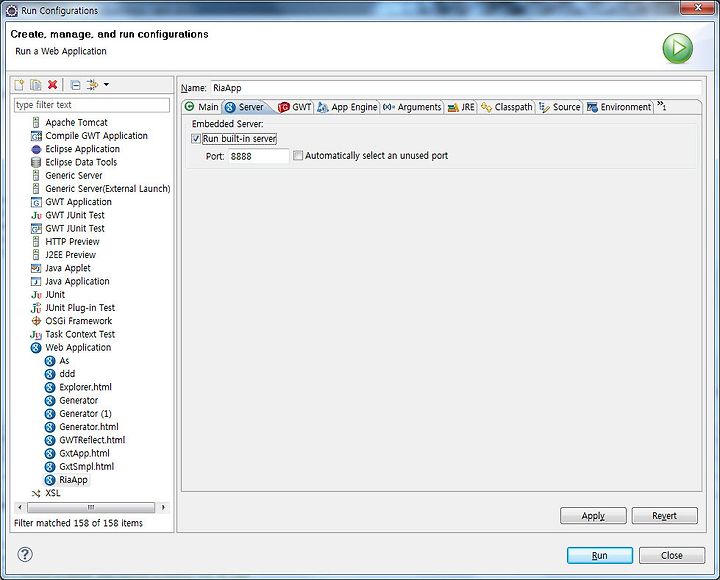The height and width of the screenshot is (580, 720).
Task: Click the Run button
Action: tap(600, 555)
